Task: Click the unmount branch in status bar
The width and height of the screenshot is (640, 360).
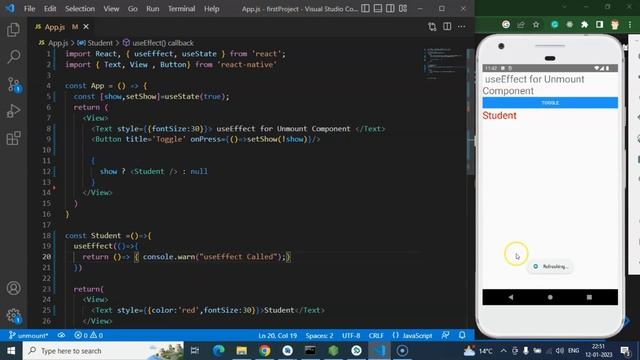Action: pyautogui.click(x=28, y=336)
